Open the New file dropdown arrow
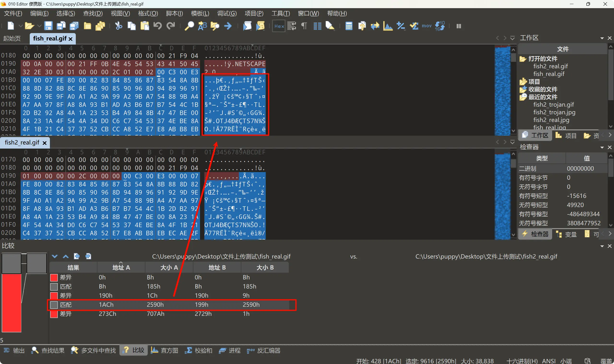The height and width of the screenshot is (364, 614). pyautogui.click(x=21, y=26)
